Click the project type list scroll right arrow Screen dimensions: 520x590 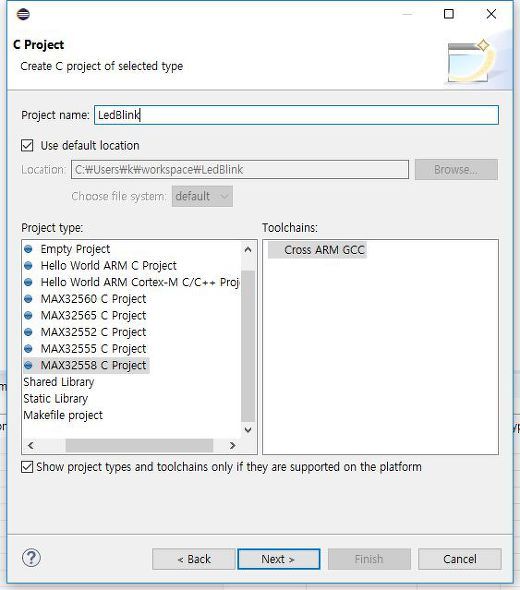coord(233,446)
